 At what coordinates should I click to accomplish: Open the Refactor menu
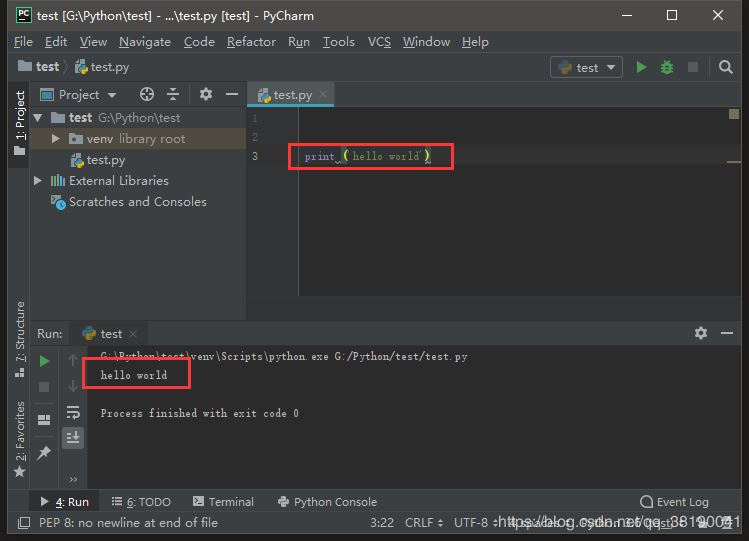[x=251, y=42]
